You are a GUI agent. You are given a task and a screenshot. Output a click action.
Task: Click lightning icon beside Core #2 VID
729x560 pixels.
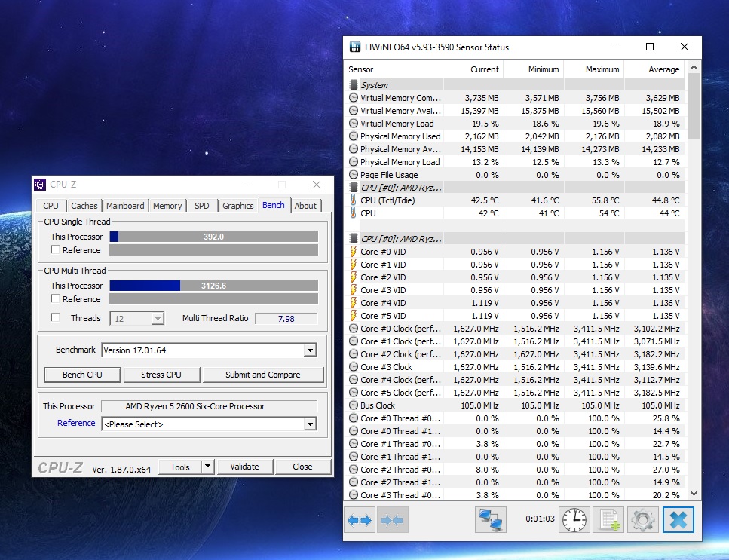click(354, 277)
